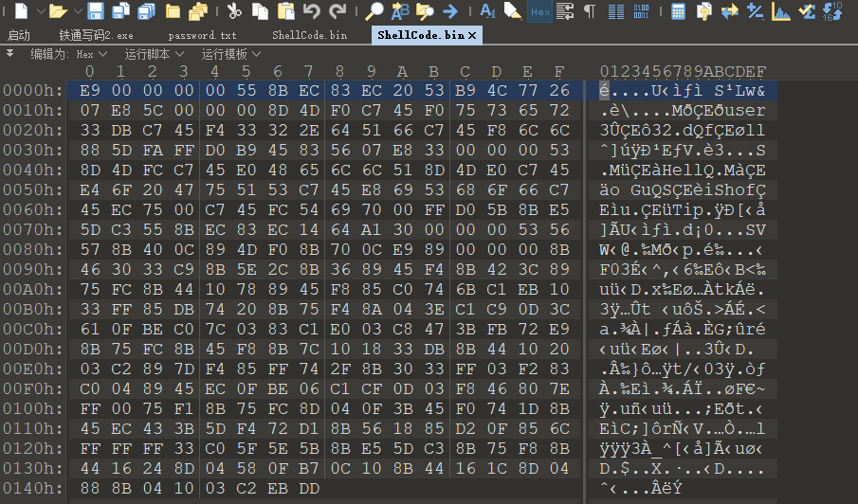The width and height of the screenshot is (858, 504).
Task: Select byte 88 at start of row 0140h
Action: [x=90, y=488]
